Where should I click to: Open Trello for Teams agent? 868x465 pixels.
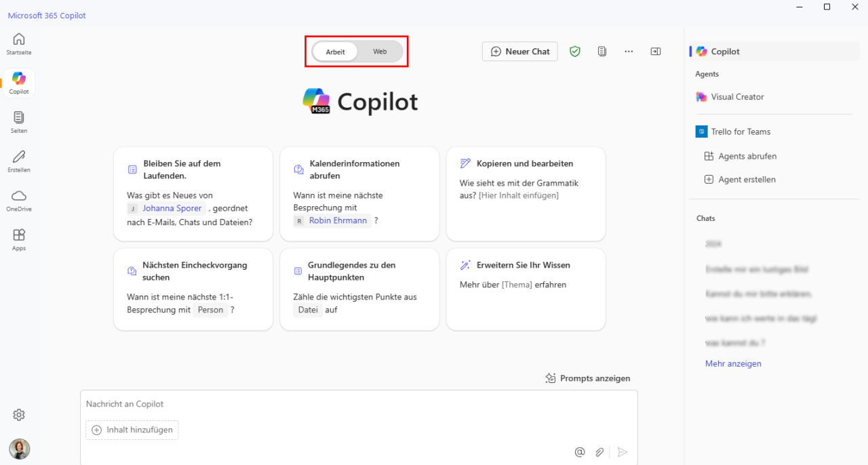tap(741, 132)
